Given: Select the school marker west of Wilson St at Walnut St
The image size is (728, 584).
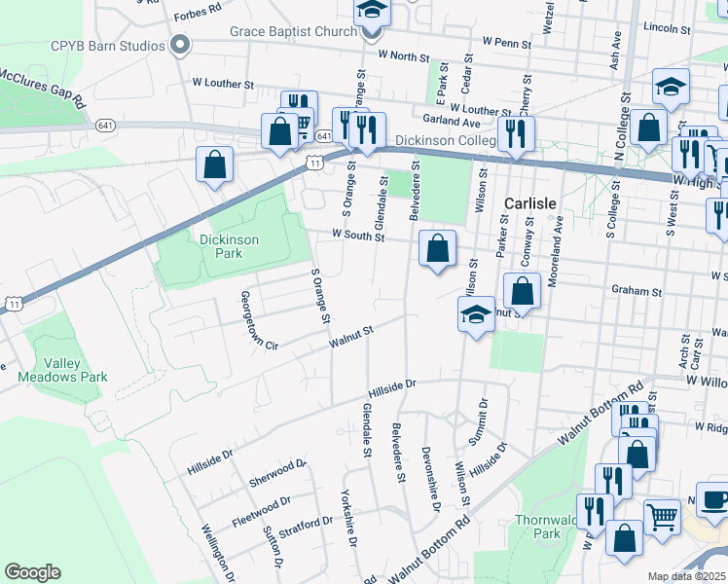Looking at the screenshot, I should [x=476, y=317].
